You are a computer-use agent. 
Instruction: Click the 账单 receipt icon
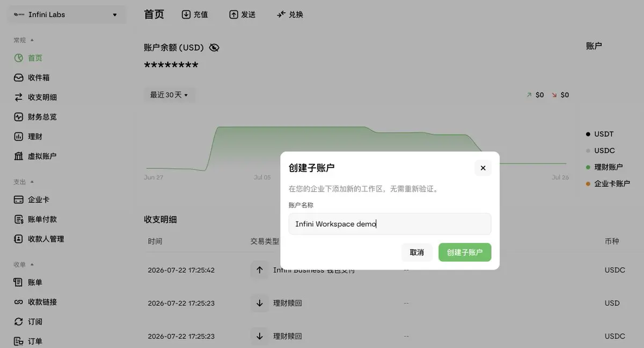19,282
